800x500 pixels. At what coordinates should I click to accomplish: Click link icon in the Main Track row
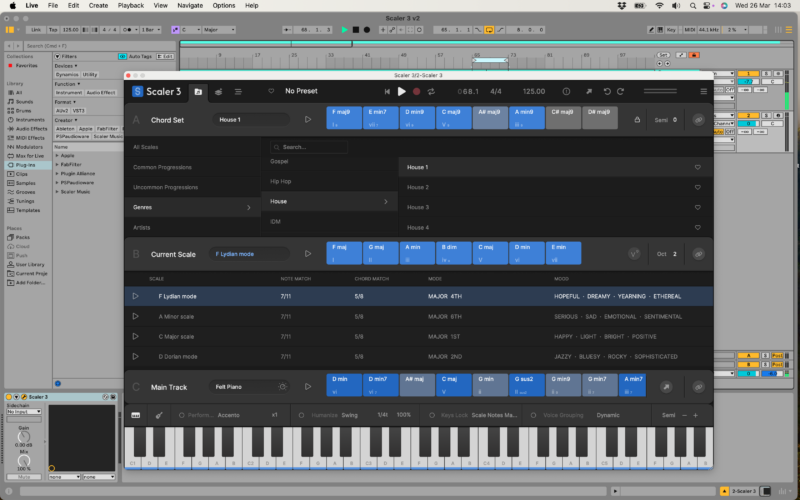698,387
